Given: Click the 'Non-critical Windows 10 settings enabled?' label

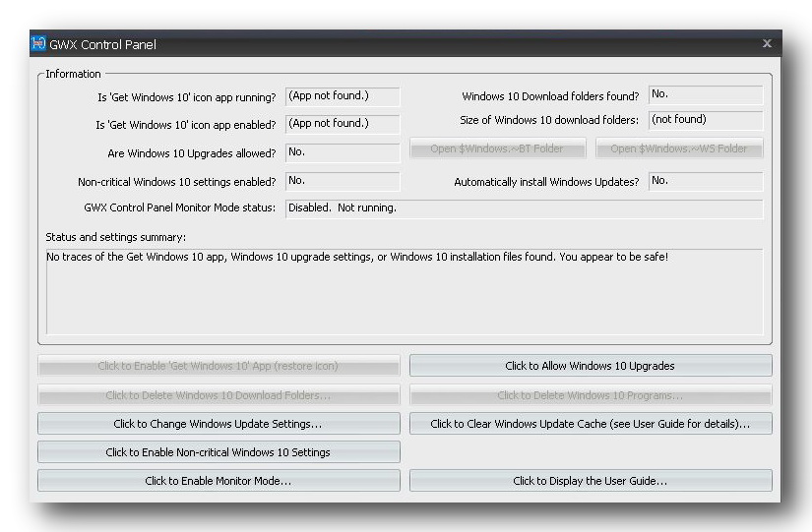Looking at the screenshot, I should pyautogui.click(x=176, y=182).
